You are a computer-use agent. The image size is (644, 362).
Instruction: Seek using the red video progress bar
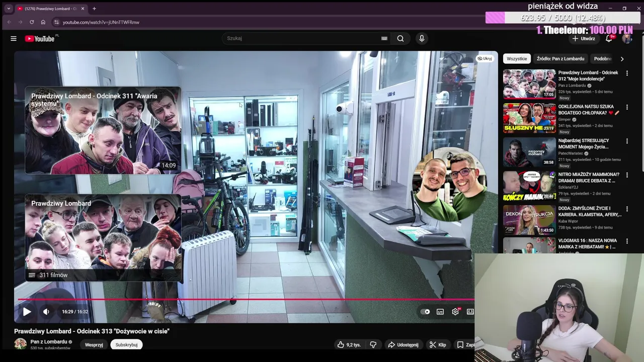pyautogui.click(x=246, y=300)
